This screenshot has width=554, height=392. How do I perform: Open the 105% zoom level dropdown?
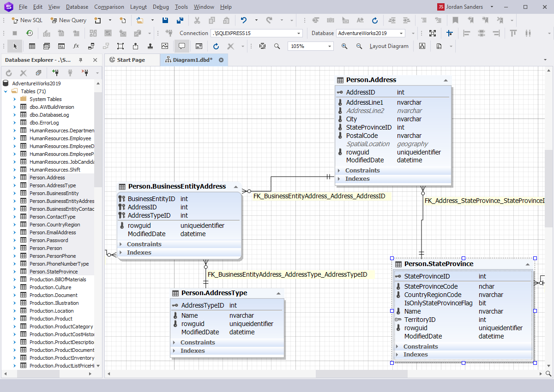330,46
